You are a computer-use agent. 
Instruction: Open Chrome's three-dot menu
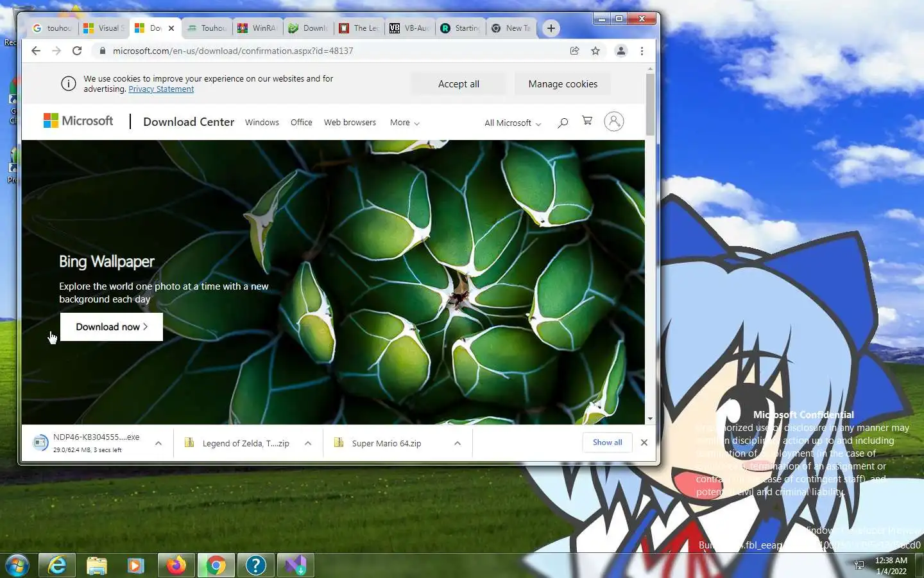point(642,51)
